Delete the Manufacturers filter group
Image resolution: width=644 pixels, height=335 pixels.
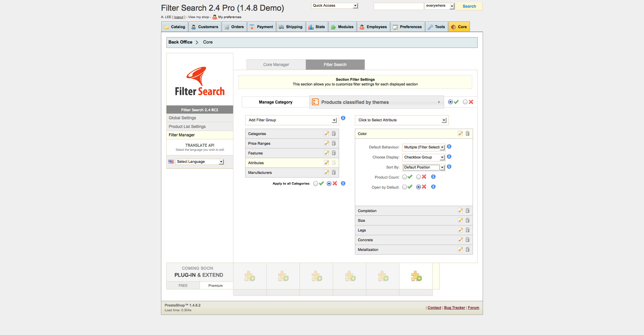334,172
